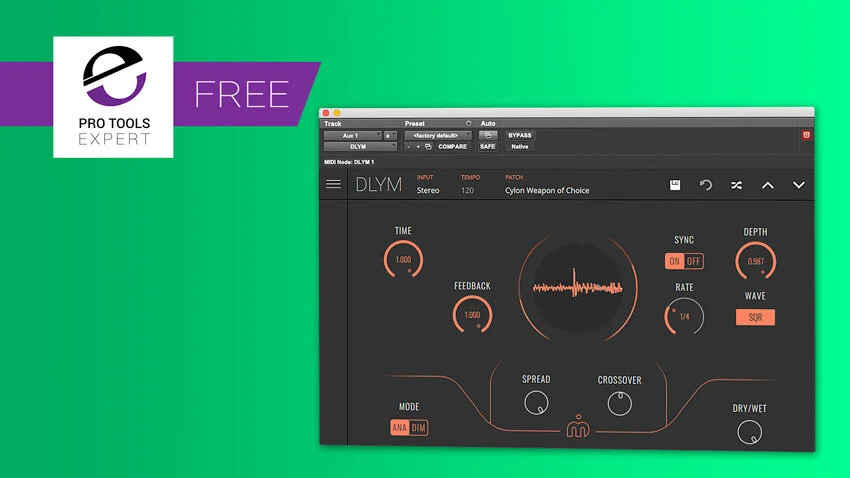Click the Auto header label
This screenshot has height=478, width=850.
pyautogui.click(x=488, y=124)
